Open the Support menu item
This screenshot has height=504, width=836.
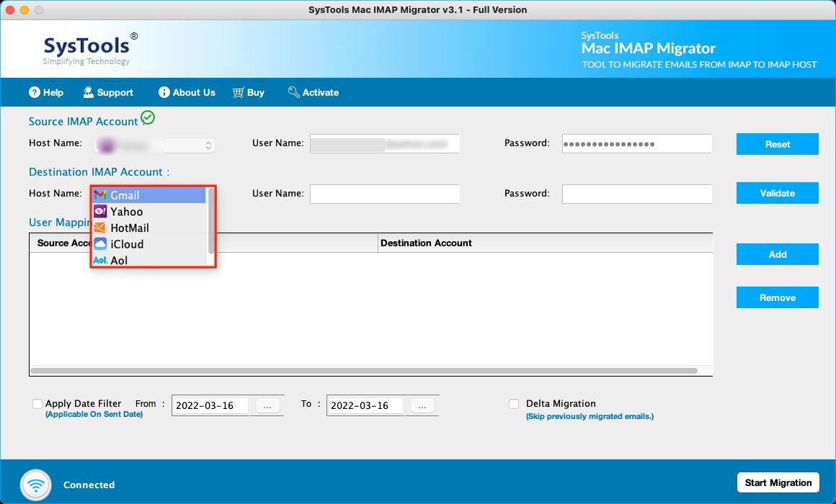coord(108,92)
